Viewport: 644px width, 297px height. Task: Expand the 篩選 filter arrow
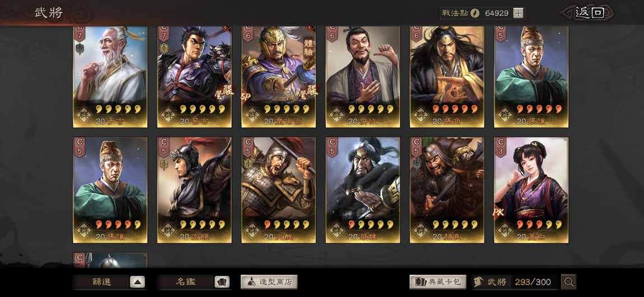click(137, 282)
